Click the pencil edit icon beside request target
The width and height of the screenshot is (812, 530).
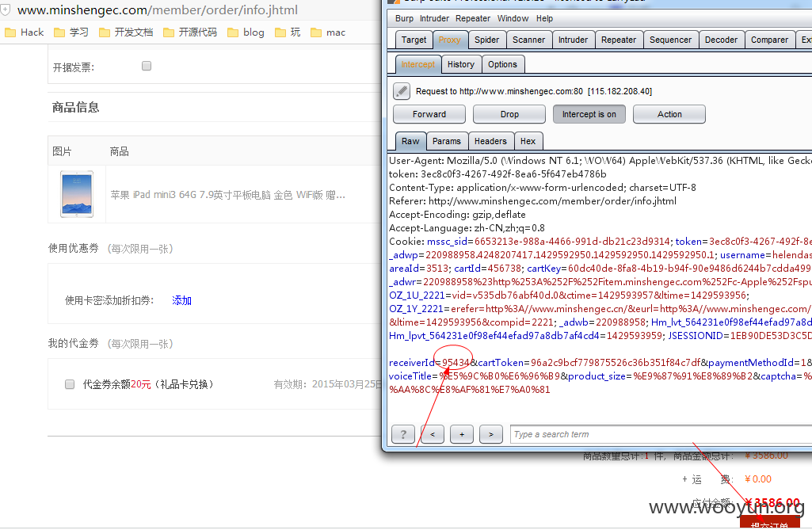pyautogui.click(x=402, y=91)
